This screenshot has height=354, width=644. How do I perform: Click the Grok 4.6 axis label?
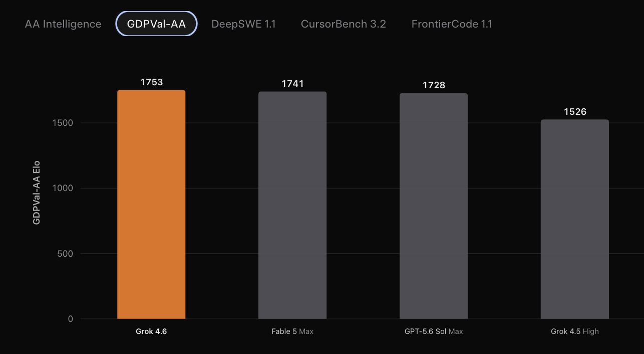point(151,331)
